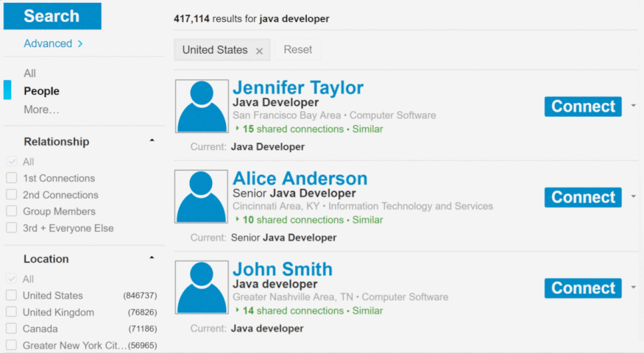Check the 2nd Connections filter
This screenshot has width=644, height=353.
12,195
